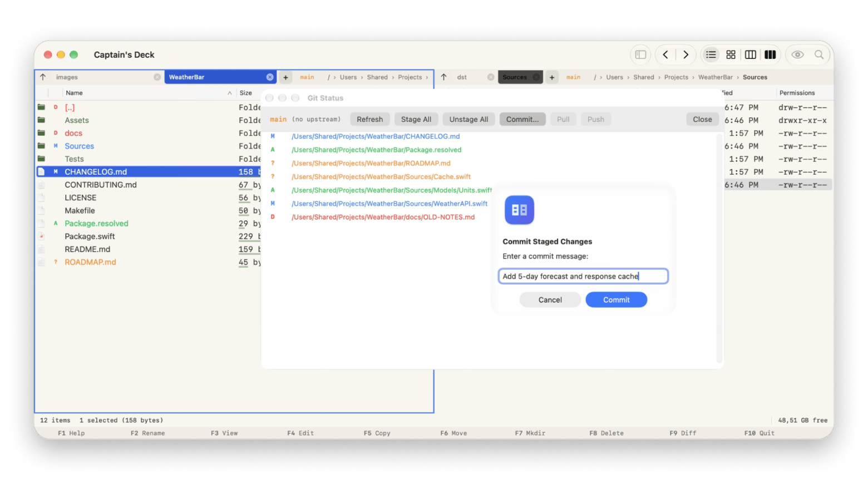This screenshot has height=484, width=868.
Task: Toggle the eye preview button
Action: 797,55
